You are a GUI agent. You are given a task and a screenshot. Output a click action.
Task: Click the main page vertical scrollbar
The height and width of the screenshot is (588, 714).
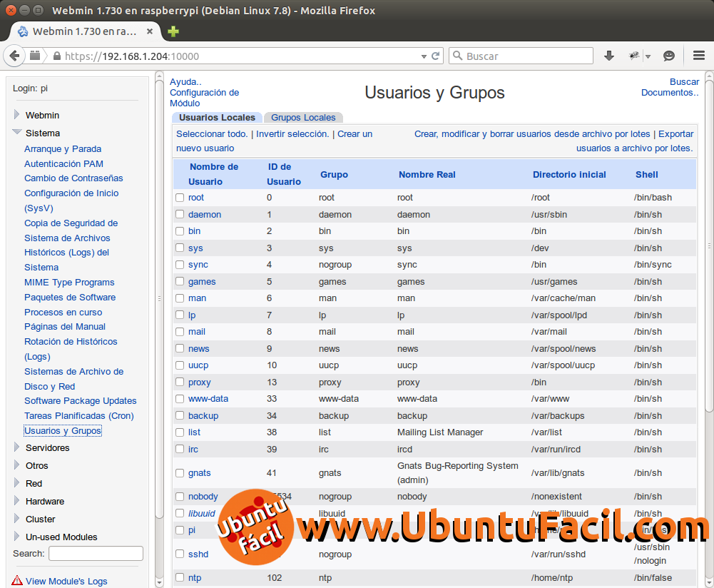tap(709, 246)
